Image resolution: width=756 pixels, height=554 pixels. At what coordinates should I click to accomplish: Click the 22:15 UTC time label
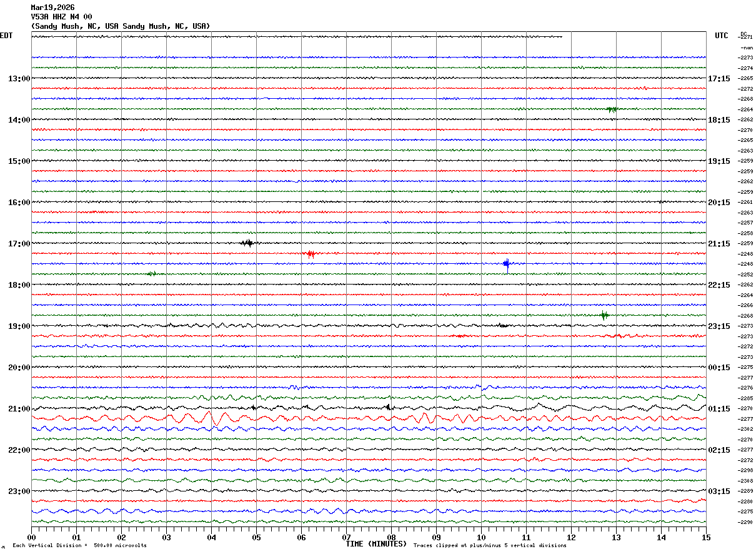click(719, 285)
